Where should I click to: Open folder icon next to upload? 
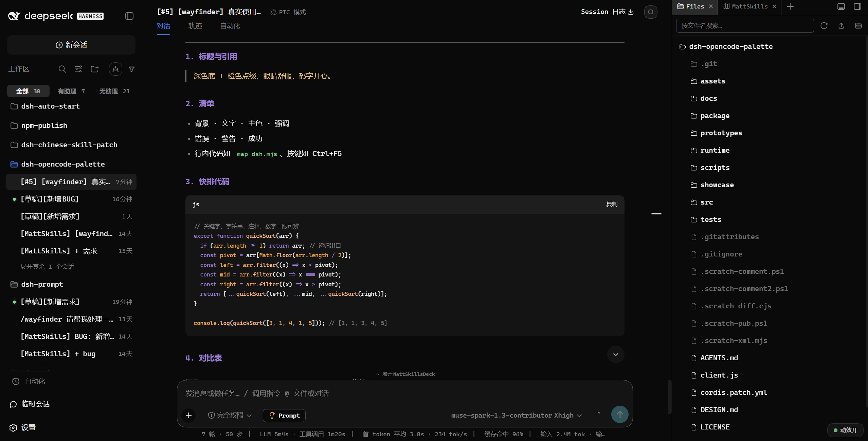[x=858, y=26]
